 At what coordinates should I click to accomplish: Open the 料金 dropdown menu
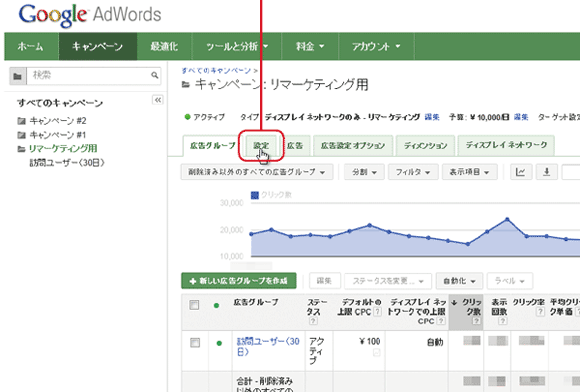click(310, 47)
